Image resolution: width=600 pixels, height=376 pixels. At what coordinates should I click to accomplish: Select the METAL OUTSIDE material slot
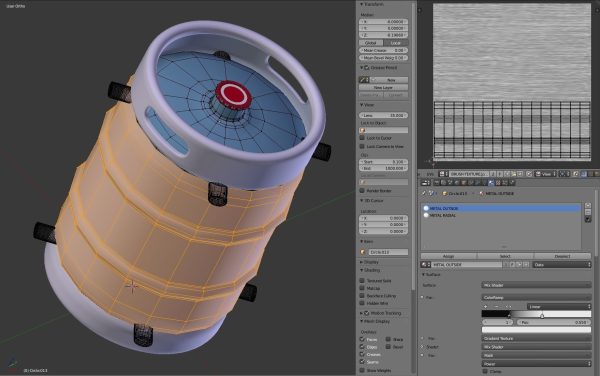click(x=501, y=208)
